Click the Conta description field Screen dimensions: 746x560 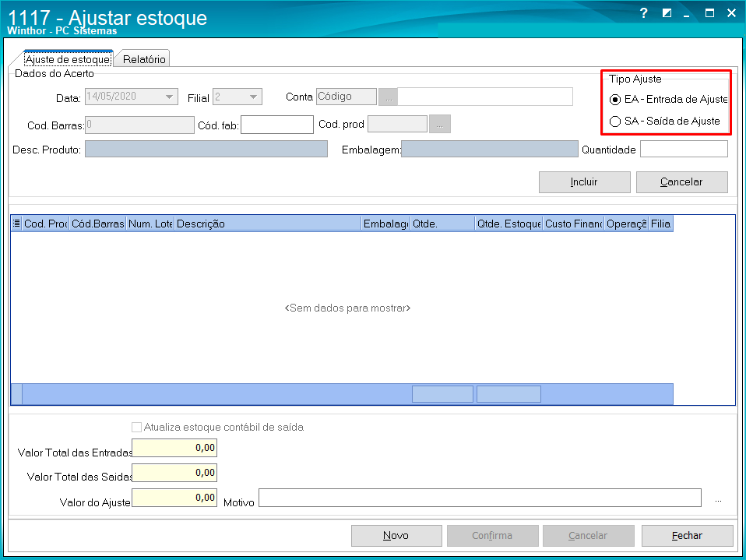[485, 97]
